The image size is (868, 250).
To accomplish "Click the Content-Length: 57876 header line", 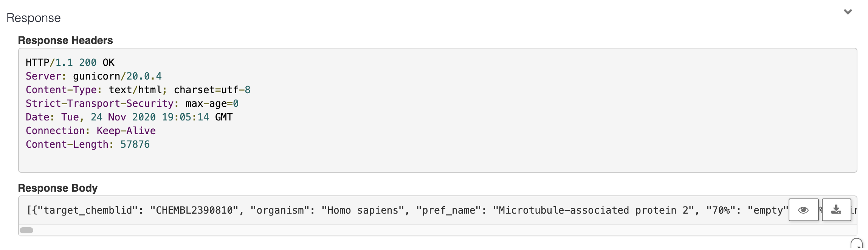I will [88, 144].
